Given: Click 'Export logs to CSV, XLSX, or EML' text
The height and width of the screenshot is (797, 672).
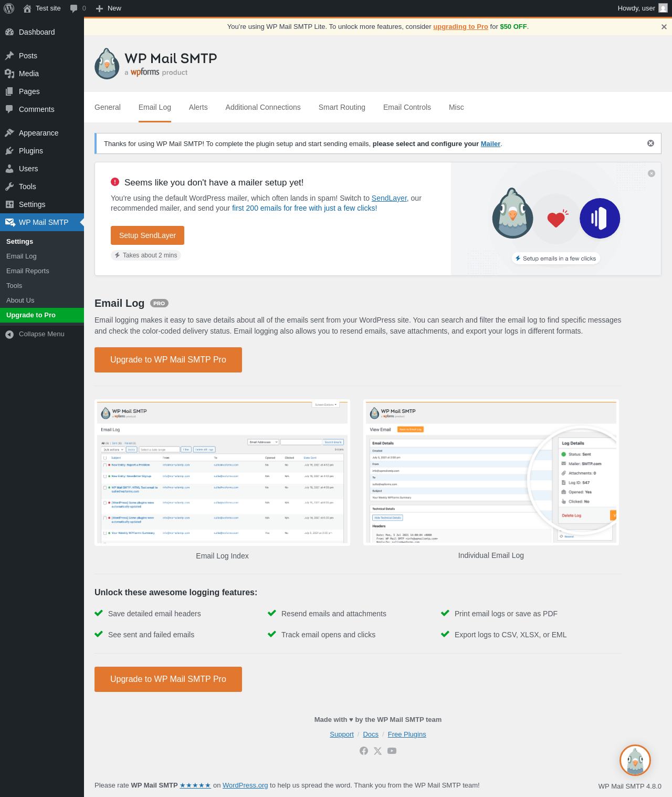Looking at the screenshot, I should coord(511,635).
